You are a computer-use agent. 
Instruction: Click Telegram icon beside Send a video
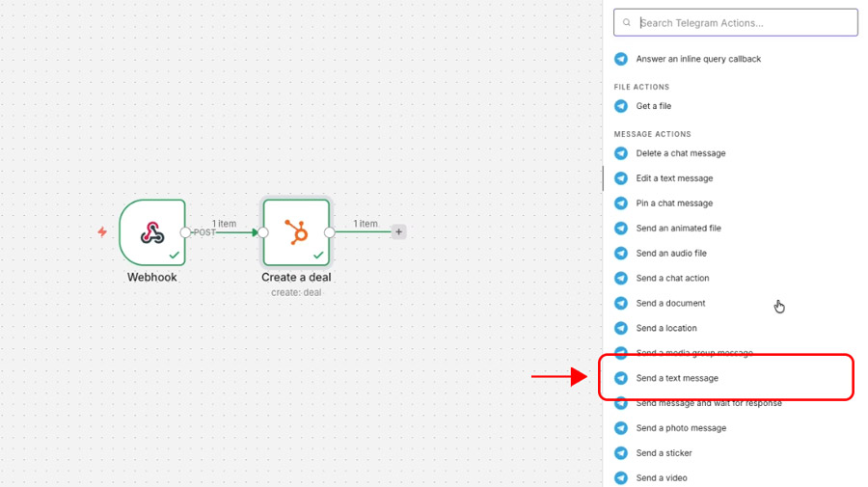pos(621,478)
